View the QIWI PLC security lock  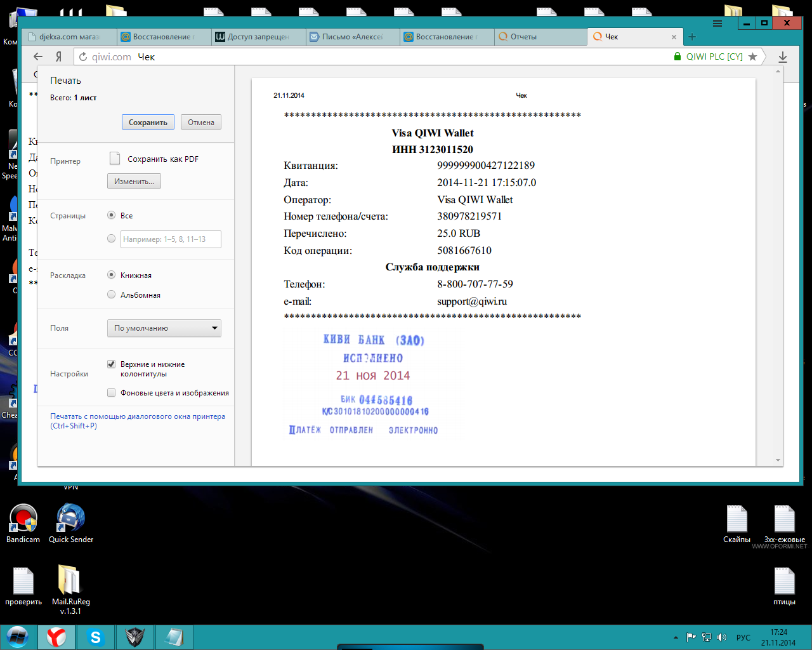tap(678, 56)
